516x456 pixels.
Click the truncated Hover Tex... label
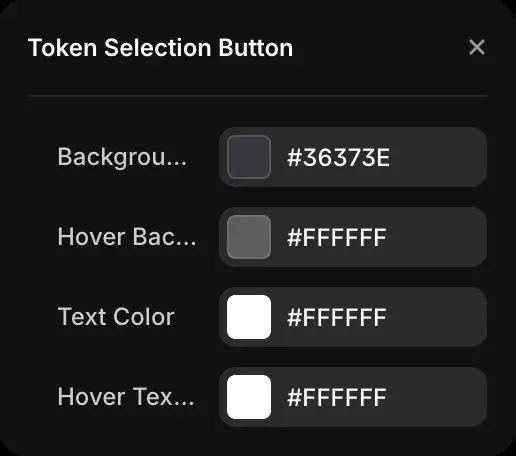pos(126,397)
